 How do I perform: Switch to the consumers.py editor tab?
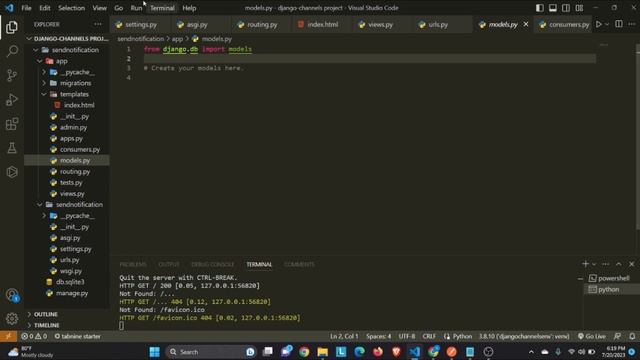point(564,24)
